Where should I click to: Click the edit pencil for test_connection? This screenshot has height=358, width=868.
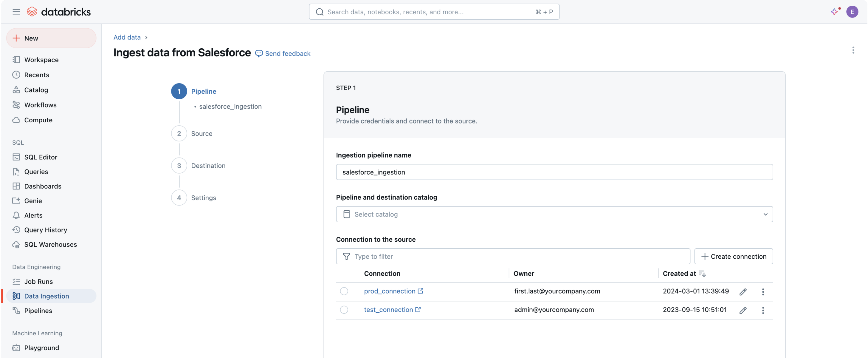[743, 311]
